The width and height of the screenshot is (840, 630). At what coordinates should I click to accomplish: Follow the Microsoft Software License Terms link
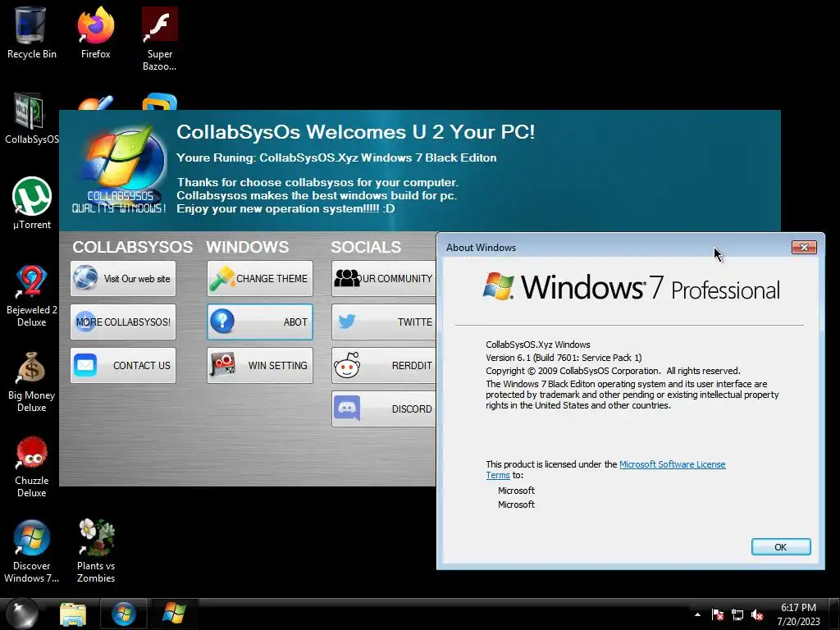673,464
